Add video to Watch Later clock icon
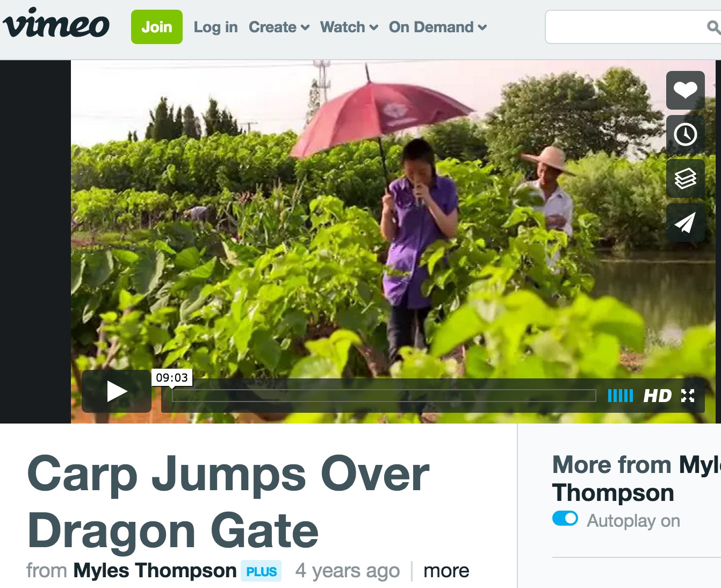The width and height of the screenshot is (721, 588). tap(685, 134)
